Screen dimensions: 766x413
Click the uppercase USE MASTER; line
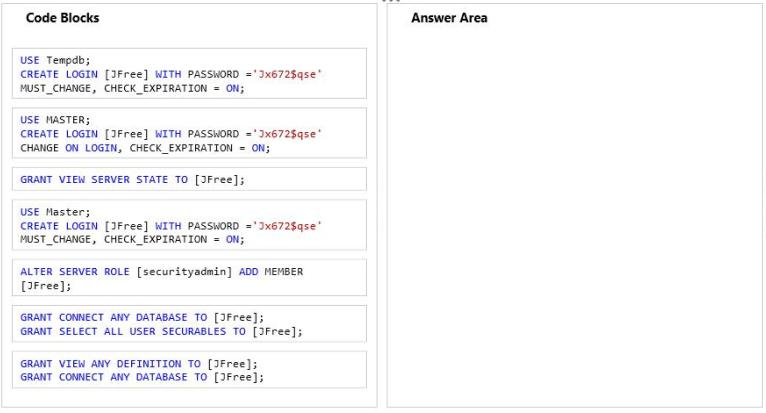click(55, 120)
